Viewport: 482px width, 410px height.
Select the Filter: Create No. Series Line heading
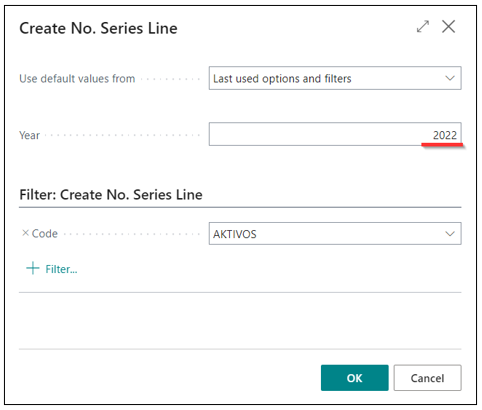111,195
